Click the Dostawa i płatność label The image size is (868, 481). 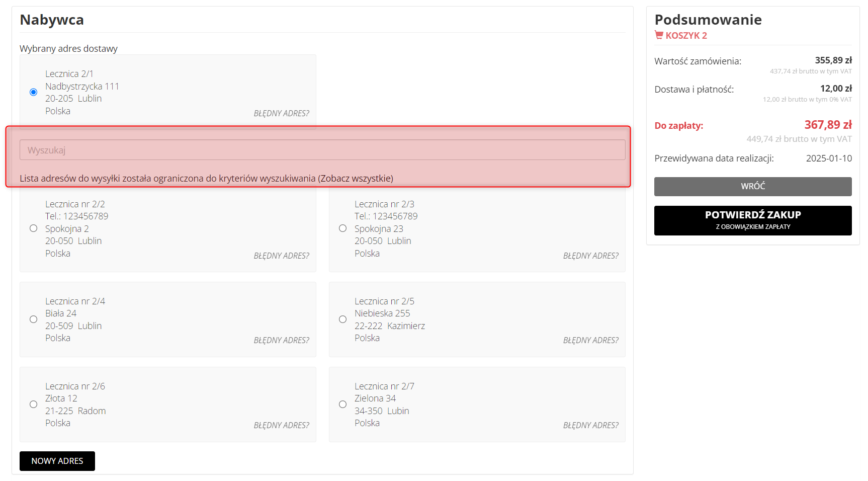tap(694, 90)
